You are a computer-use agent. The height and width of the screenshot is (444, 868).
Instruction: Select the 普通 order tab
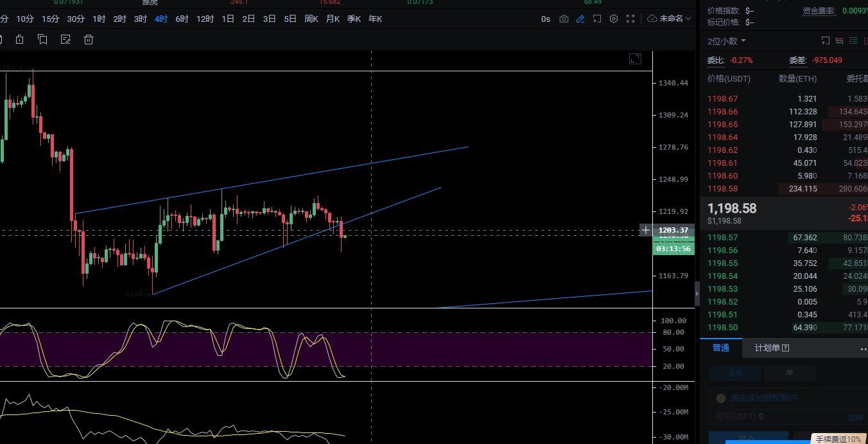pyautogui.click(x=721, y=348)
